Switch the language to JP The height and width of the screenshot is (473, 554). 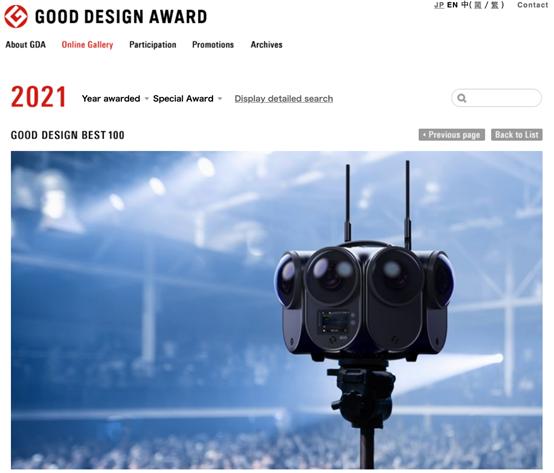coord(439,5)
